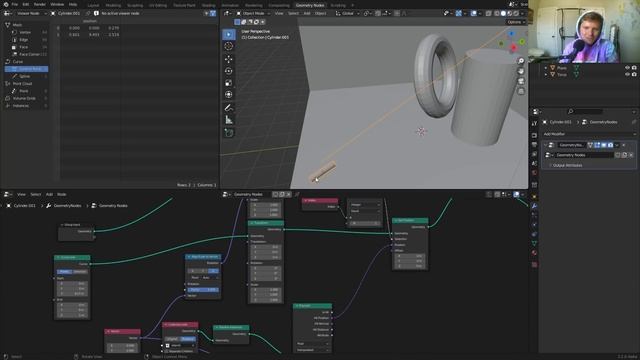Screen dimensions: 640x360
Task: Open the Material properties tab icon
Action: (534, 253)
